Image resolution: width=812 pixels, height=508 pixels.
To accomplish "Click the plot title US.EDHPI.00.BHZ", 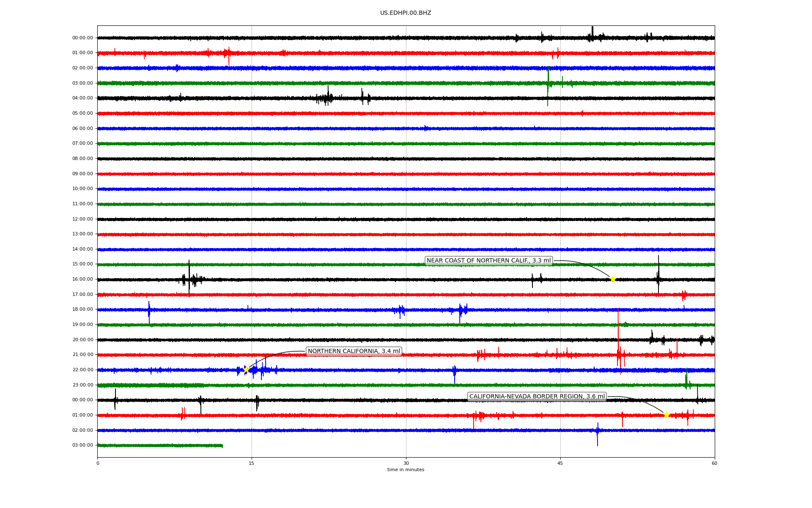I will (406, 13).
